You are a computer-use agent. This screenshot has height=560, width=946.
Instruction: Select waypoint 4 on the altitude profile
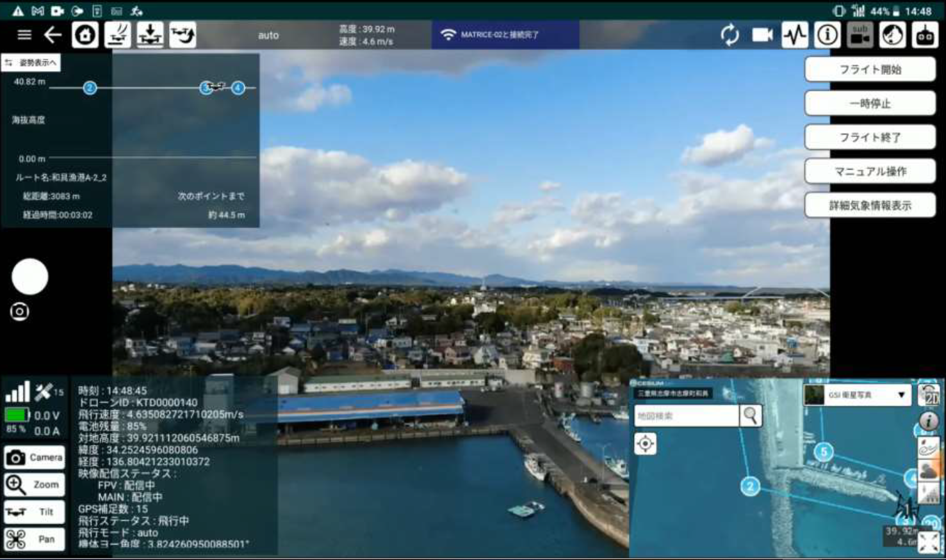(238, 88)
